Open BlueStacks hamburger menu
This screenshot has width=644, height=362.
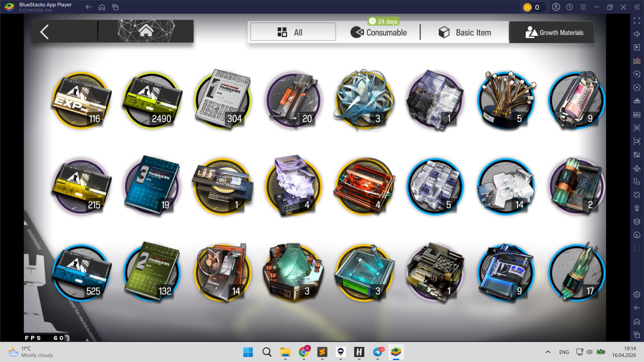583,7
